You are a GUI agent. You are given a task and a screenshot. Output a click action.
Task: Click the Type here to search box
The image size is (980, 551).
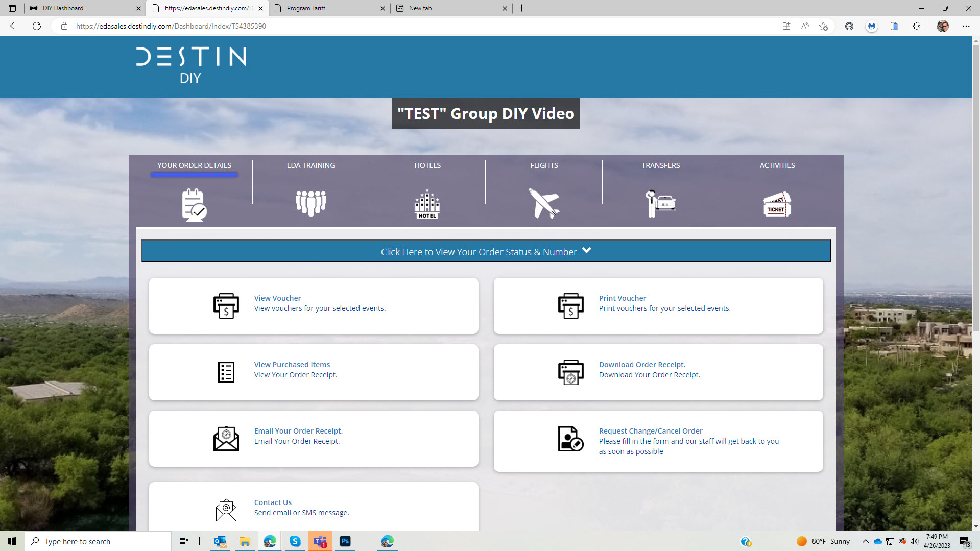98,541
